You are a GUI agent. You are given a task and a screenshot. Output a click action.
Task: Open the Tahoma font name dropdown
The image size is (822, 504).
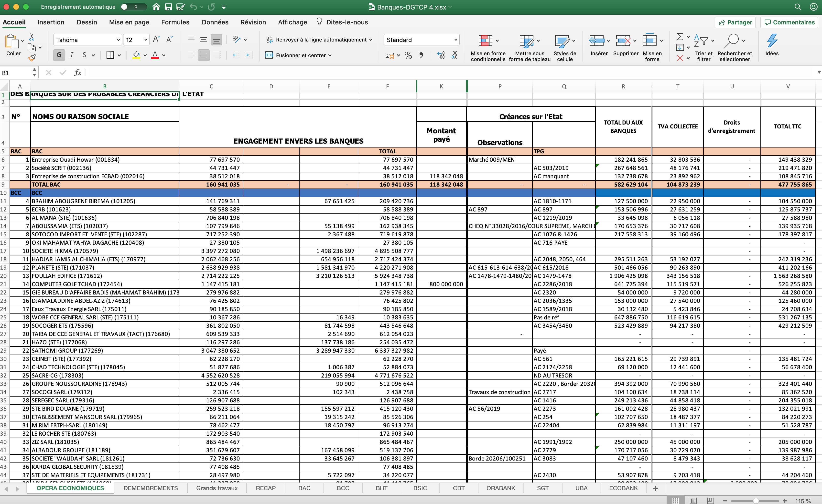coord(118,40)
